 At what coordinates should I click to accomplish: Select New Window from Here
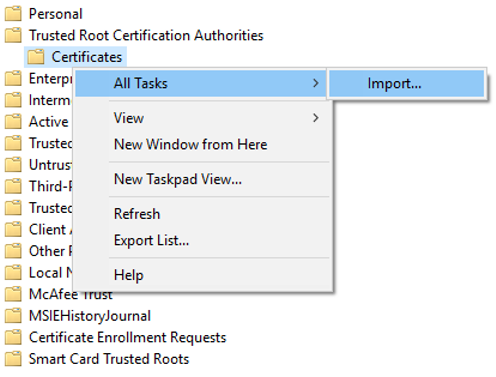coord(190,144)
